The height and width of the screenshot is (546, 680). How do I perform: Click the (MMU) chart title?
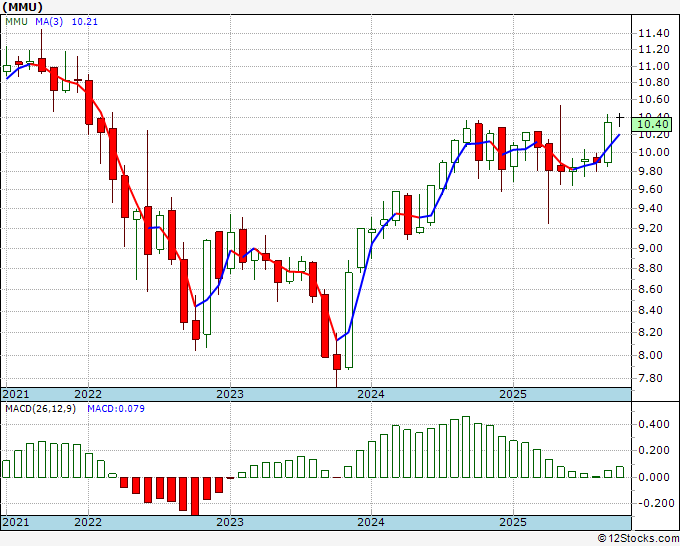(x=22, y=7)
